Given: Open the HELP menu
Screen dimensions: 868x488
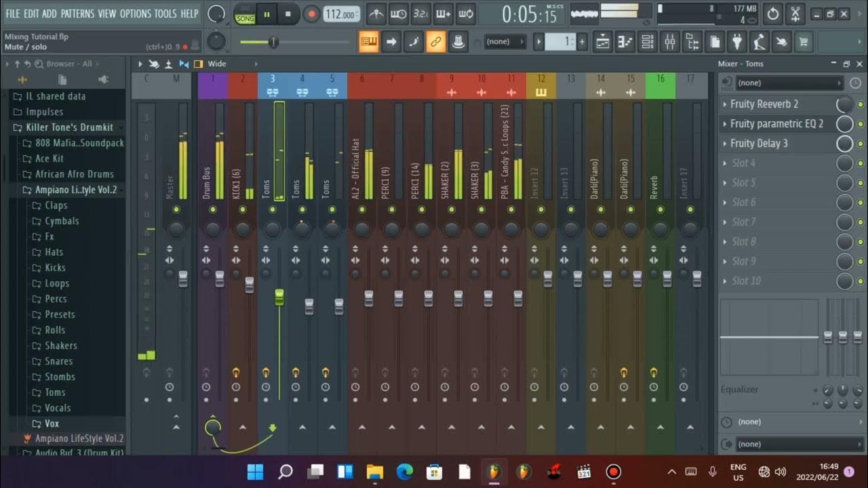Looking at the screenshot, I should click(189, 14).
